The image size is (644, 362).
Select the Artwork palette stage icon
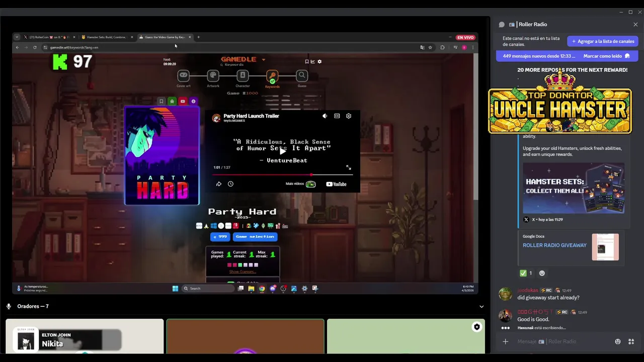pos(213,75)
